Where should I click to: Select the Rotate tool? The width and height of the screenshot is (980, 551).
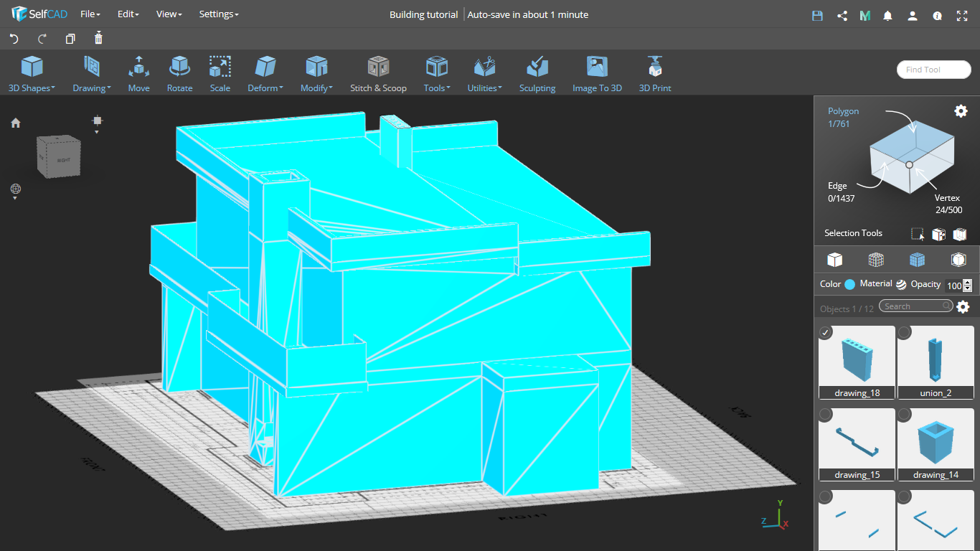(x=179, y=75)
